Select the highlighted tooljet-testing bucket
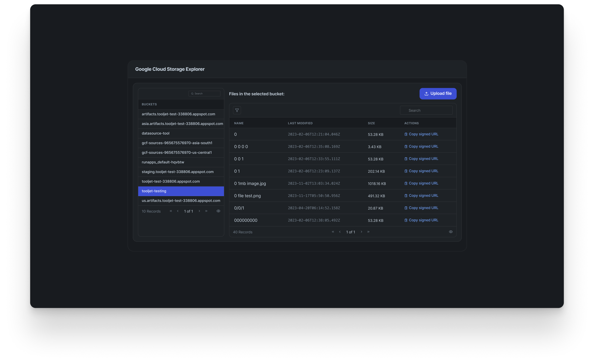The width and height of the screenshot is (594, 364). pos(181,191)
